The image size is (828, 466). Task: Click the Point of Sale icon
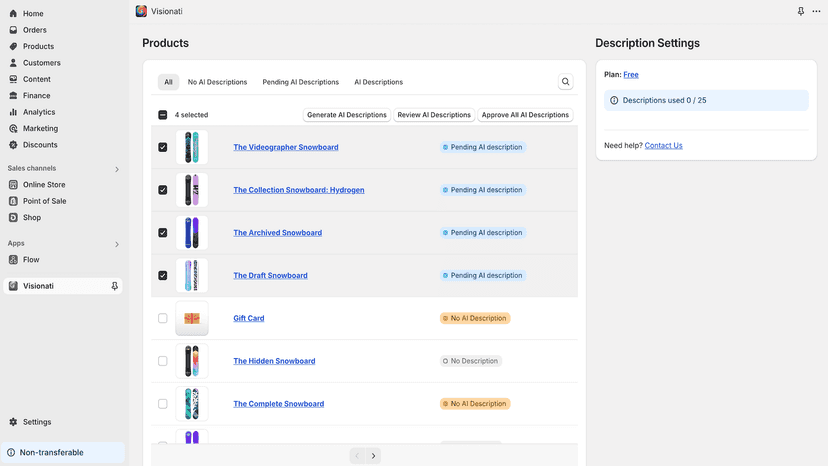[13, 201]
